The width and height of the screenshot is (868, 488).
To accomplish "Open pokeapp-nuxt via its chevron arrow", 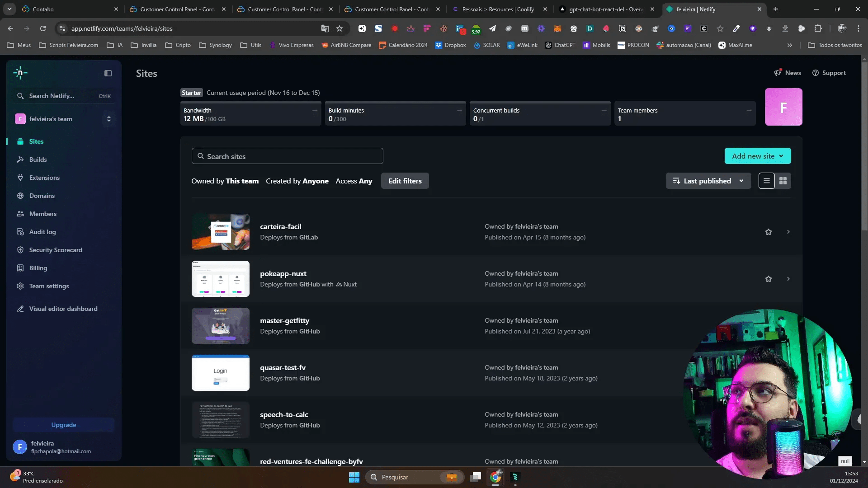I will coord(788,279).
